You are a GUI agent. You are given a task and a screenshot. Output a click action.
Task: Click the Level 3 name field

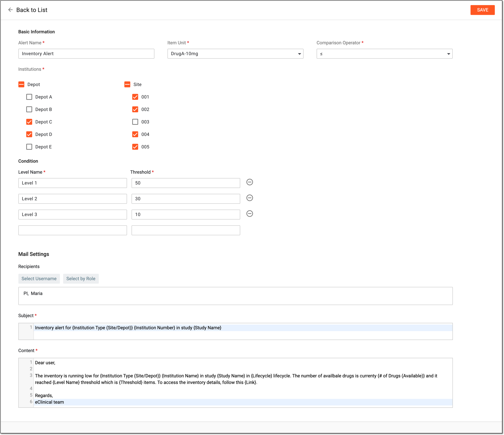tap(73, 215)
